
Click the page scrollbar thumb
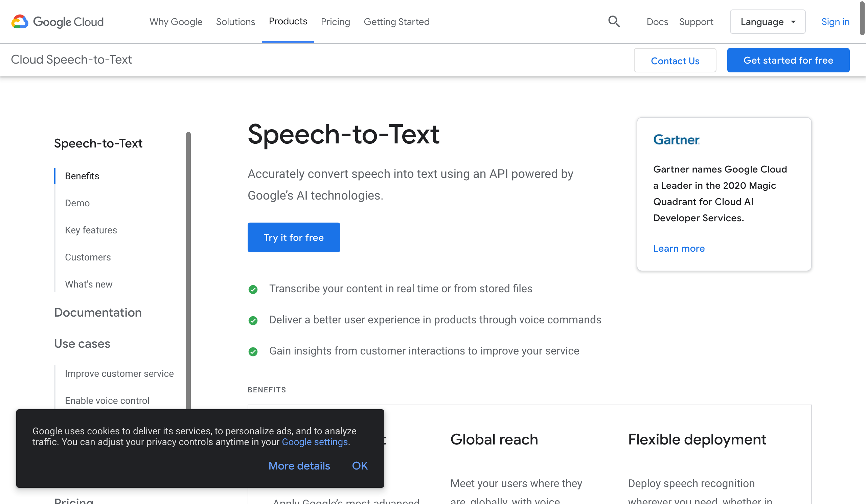click(x=862, y=18)
